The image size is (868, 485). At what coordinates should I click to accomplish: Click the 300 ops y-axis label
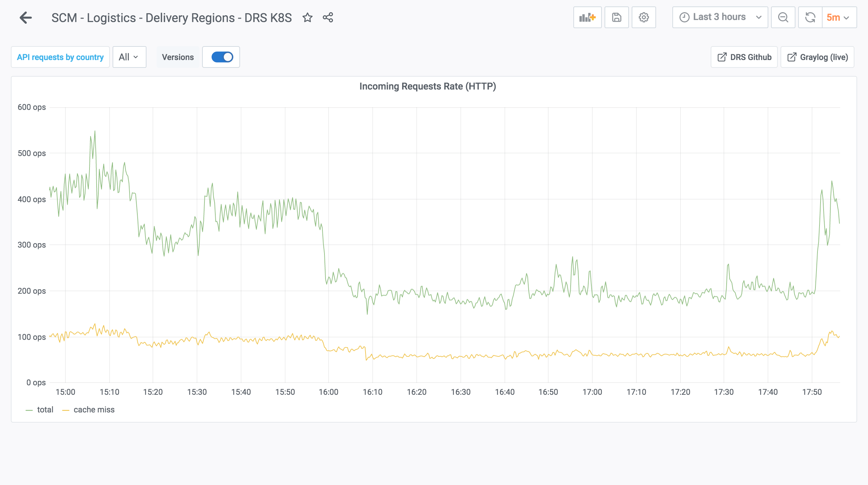point(32,245)
